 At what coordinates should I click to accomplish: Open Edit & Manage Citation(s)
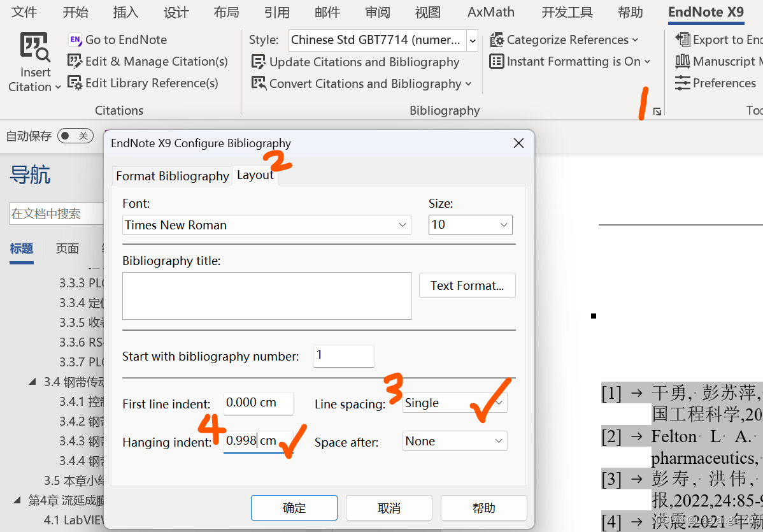(x=148, y=61)
